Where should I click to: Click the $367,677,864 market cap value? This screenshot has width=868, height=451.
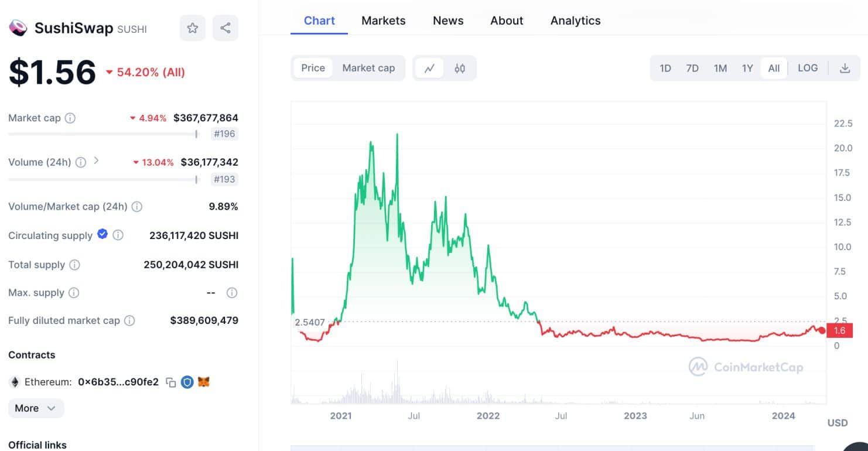(206, 118)
